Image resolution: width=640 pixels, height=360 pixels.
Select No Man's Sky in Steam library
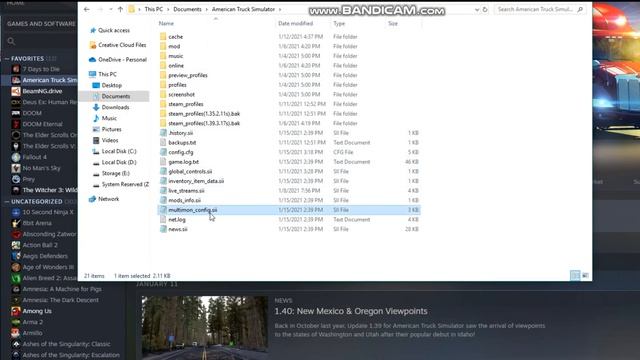pyautogui.click(x=41, y=168)
